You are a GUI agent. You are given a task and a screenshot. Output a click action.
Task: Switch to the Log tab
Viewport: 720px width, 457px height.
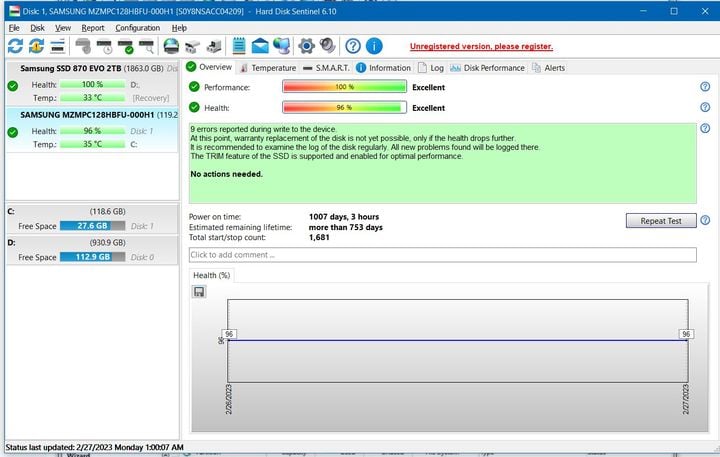431,68
